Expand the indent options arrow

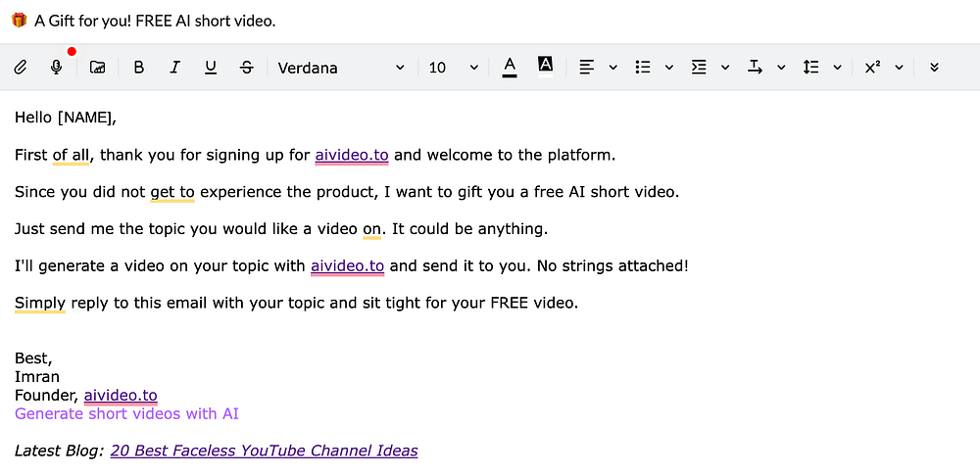[x=725, y=68]
